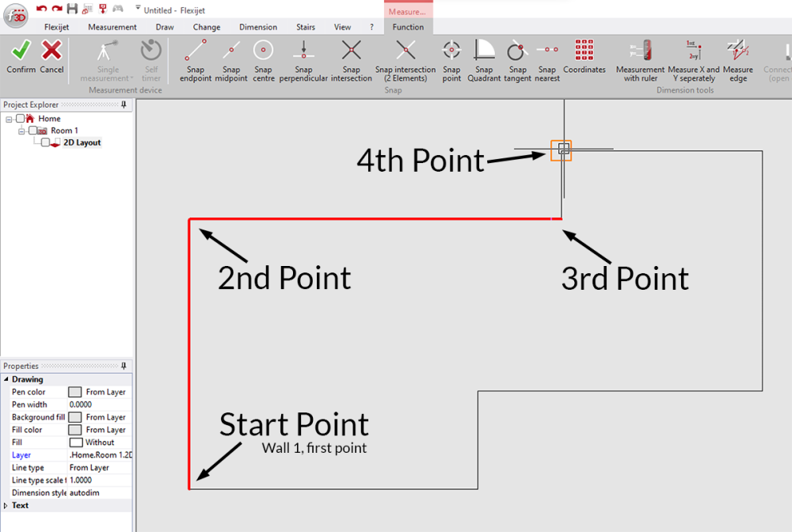Collapse the Drawing properties section
The width and height of the screenshot is (792, 532).
tap(6, 379)
